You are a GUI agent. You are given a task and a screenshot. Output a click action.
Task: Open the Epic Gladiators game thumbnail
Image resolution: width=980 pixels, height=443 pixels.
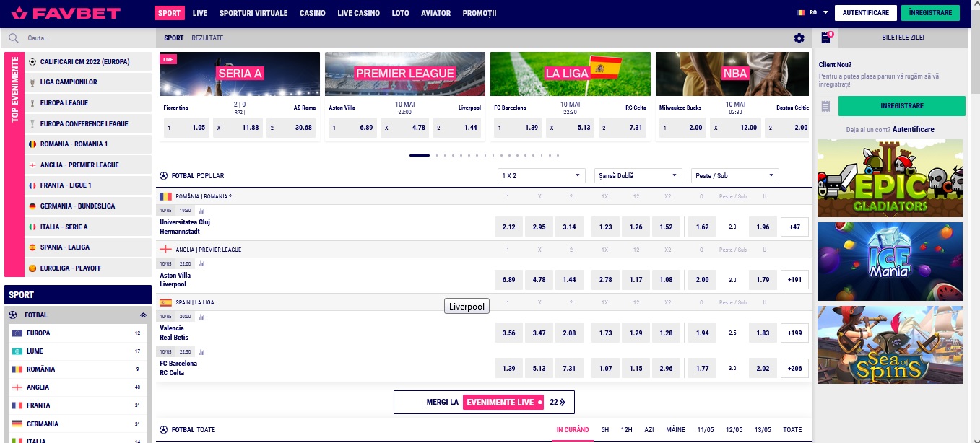coord(890,178)
